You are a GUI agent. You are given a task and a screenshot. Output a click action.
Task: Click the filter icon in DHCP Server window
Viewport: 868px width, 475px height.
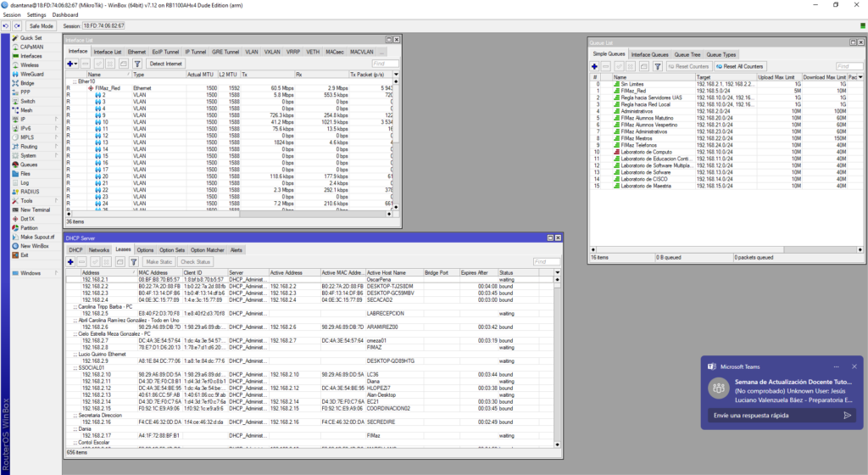click(133, 262)
